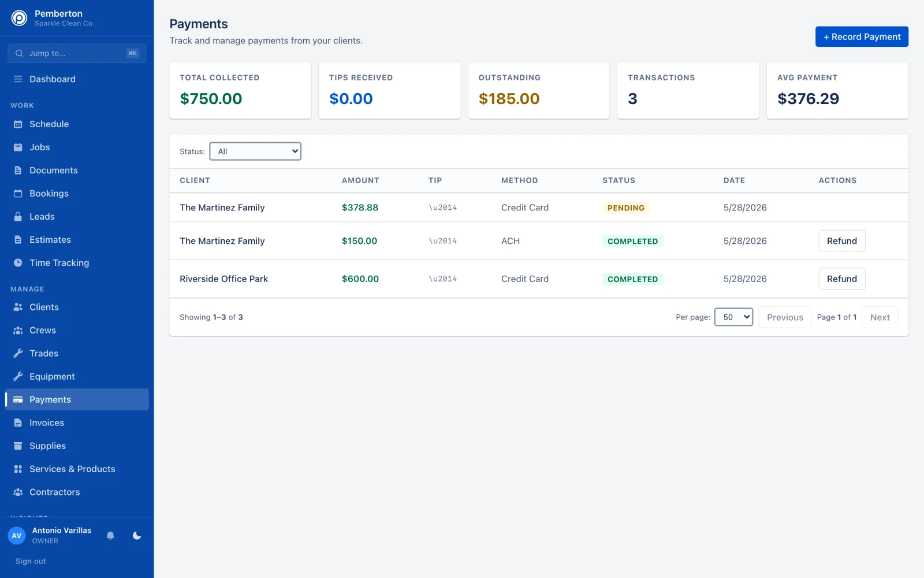Click the Invoices document icon
Viewport: 924px width, 578px height.
point(18,423)
